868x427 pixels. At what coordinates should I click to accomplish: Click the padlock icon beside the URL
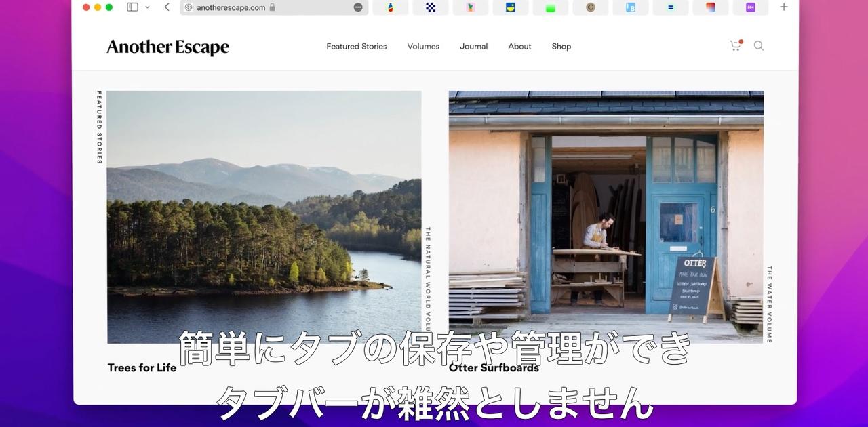(272, 7)
